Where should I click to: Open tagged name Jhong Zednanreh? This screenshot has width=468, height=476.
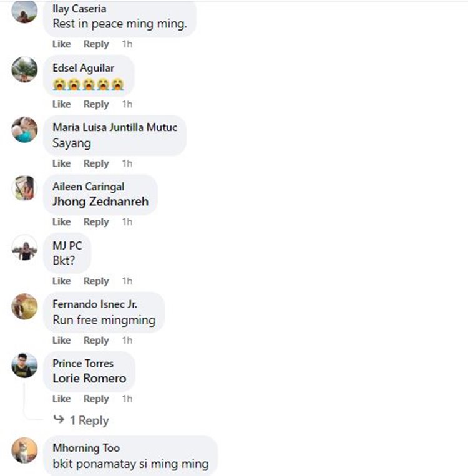pos(100,202)
